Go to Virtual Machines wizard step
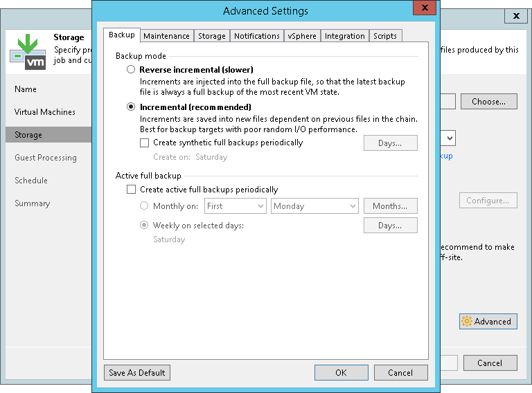Viewport: 532px width, 393px height. pyautogui.click(x=45, y=112)
